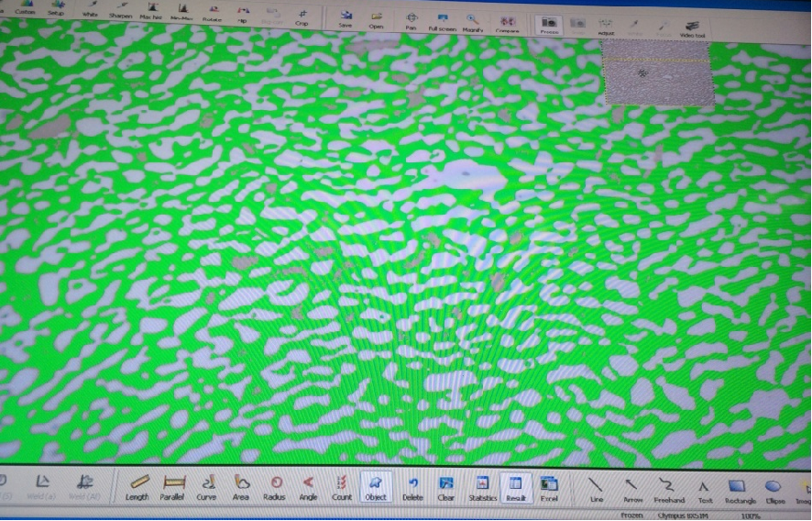Apply the Sharpen filter

(x=120, y=10)
